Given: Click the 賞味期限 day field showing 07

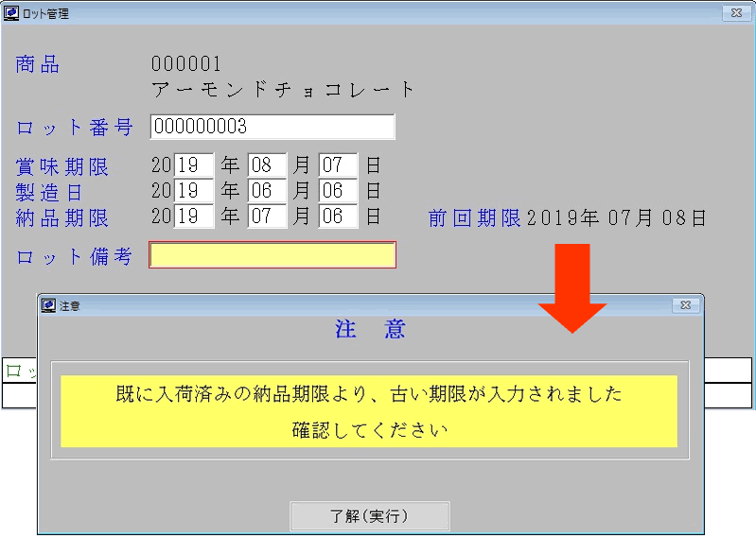Looking at the screenshot, I should coord(338,166).
